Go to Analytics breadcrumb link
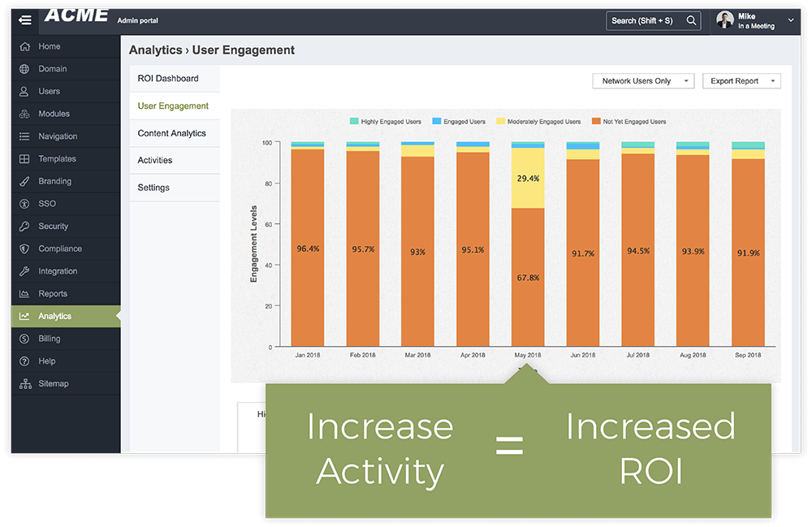The height and width of the screenshot is (527, 812). click(155, 50)
